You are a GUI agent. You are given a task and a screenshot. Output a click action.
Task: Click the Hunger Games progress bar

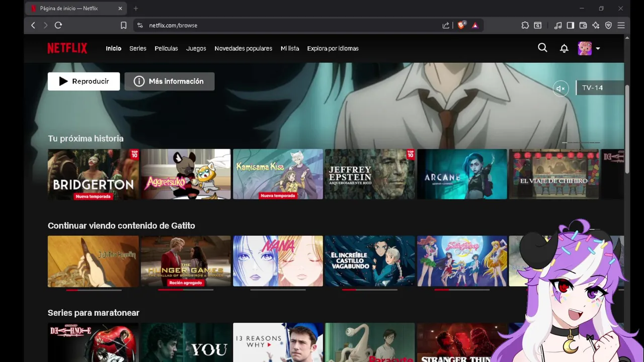pyautogui.click(x=186, y=290)
